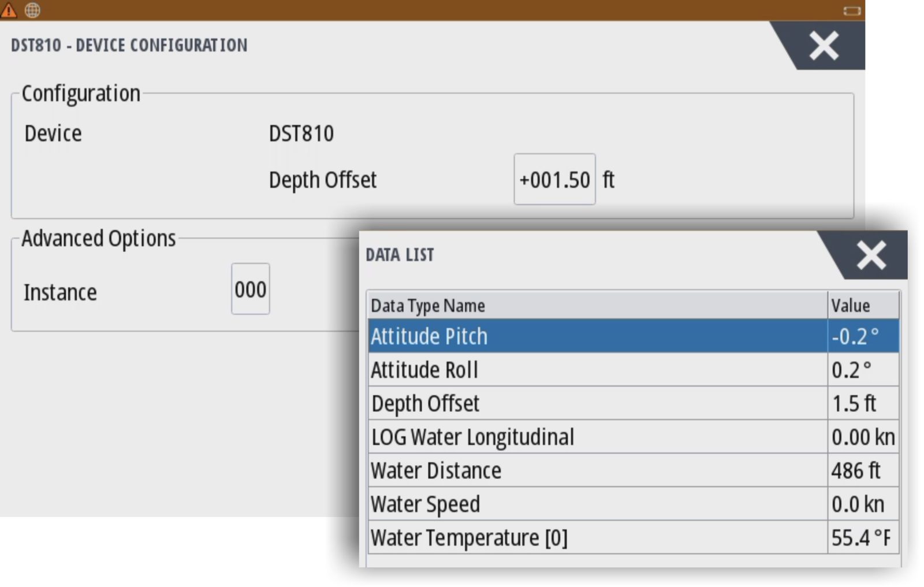Select Depth Offset name in data list

pyautogui.click(x=426, y=403)
